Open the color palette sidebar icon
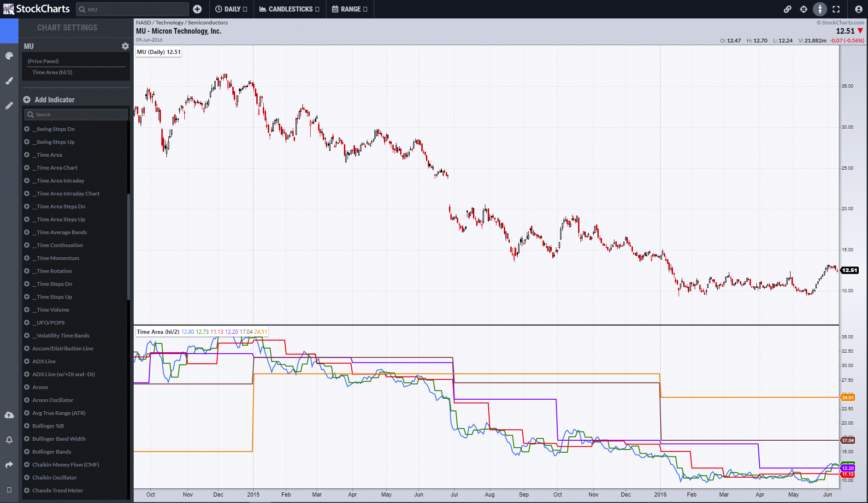Screen dimensions: 868x503 (9, 56)
